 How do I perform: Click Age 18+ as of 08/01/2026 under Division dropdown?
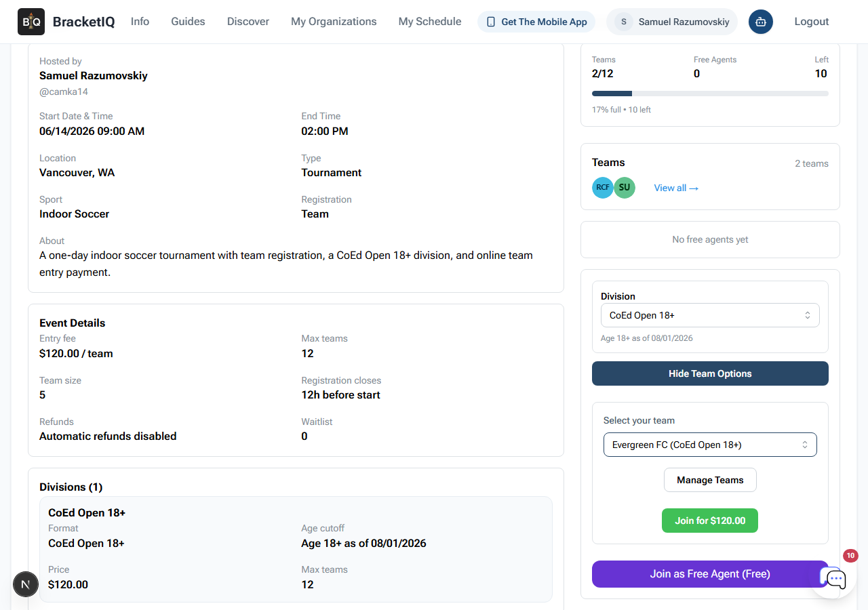(x=647, y=338)
